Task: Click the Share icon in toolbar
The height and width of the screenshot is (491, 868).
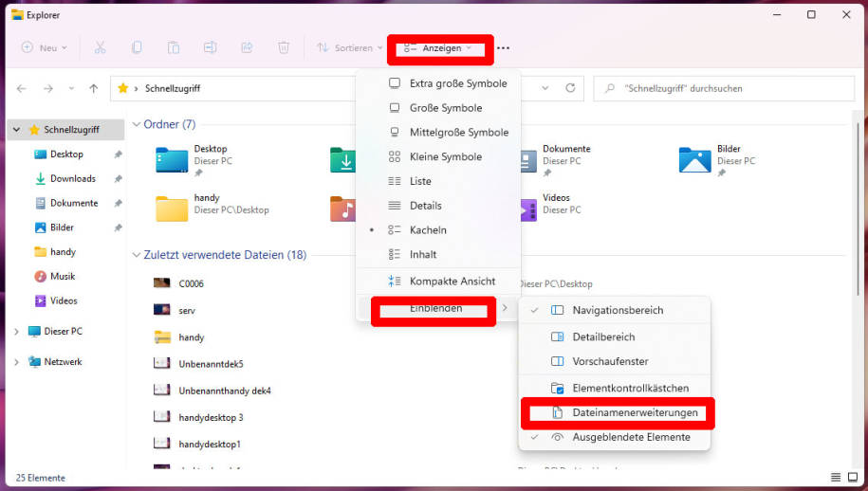Action: (x=248, y=47)
